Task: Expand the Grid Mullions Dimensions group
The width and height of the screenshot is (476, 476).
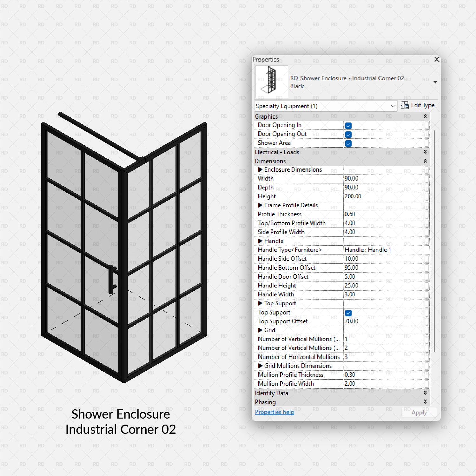Action: 260,366
